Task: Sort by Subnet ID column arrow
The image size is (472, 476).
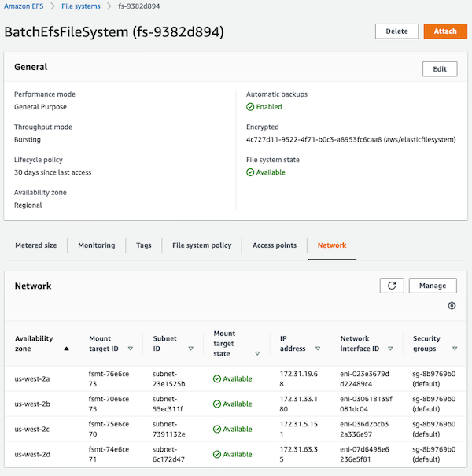Action: click(190, 349)
